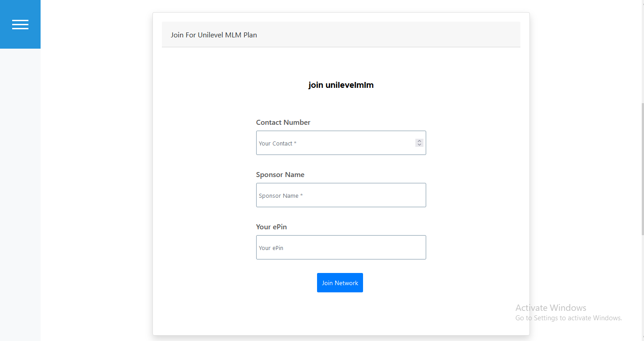Select the Your ePin text box
This screenshot has width=644, height=341.
click(x=341, y=248)
